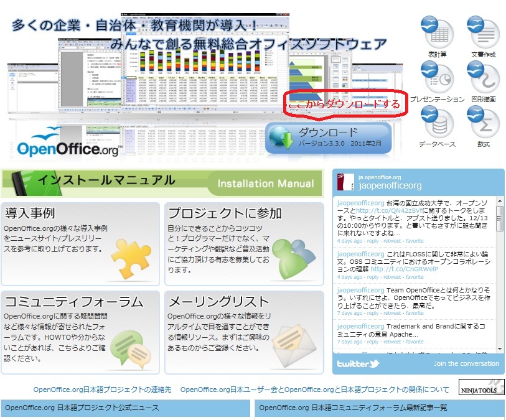Reply to the FLOSS tweet
This screenshot has height=420, width=506.
point(373,277)
